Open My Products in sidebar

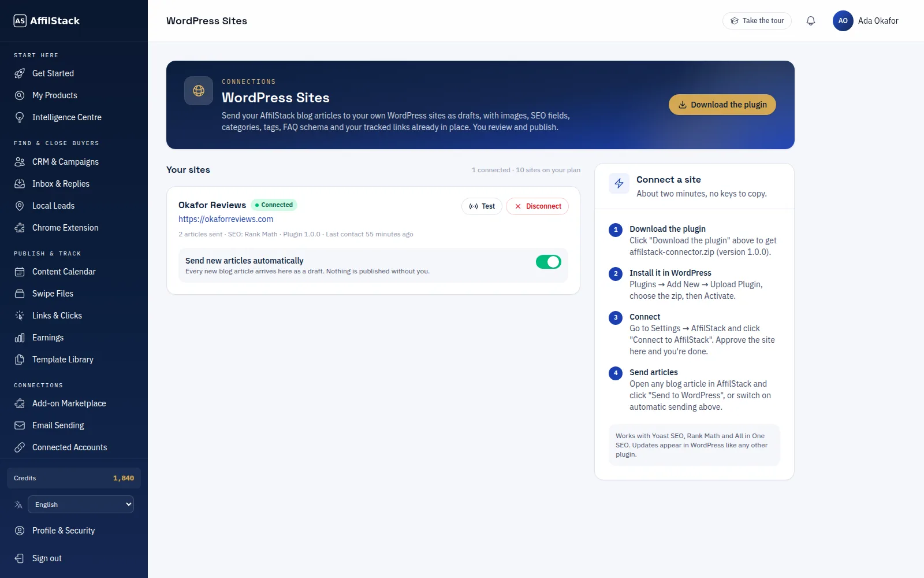click(x=74, y=95)
